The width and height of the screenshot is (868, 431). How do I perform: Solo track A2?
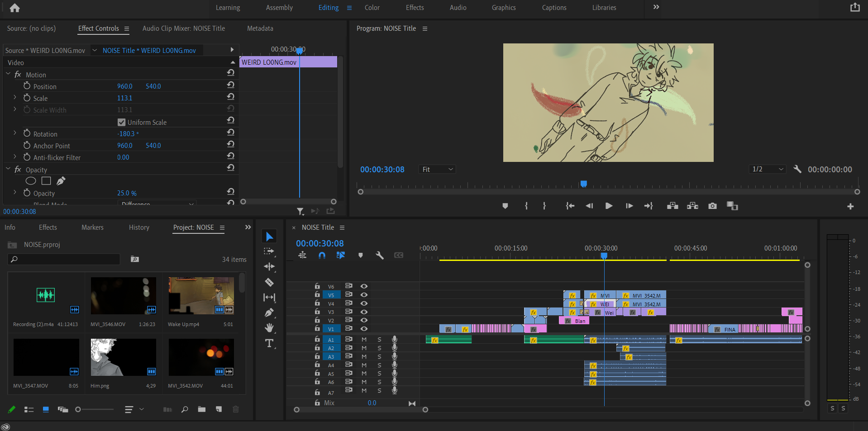click(379, 348)
